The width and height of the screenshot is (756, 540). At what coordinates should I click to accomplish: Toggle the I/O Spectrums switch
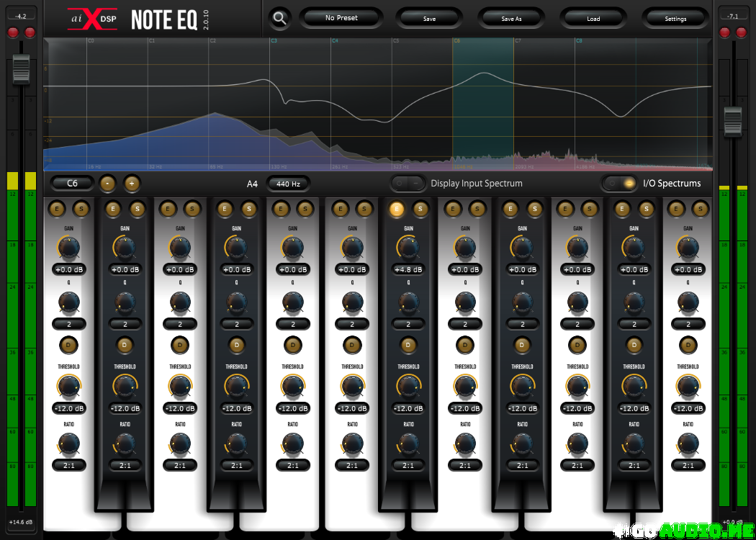[x=619, y=183]
